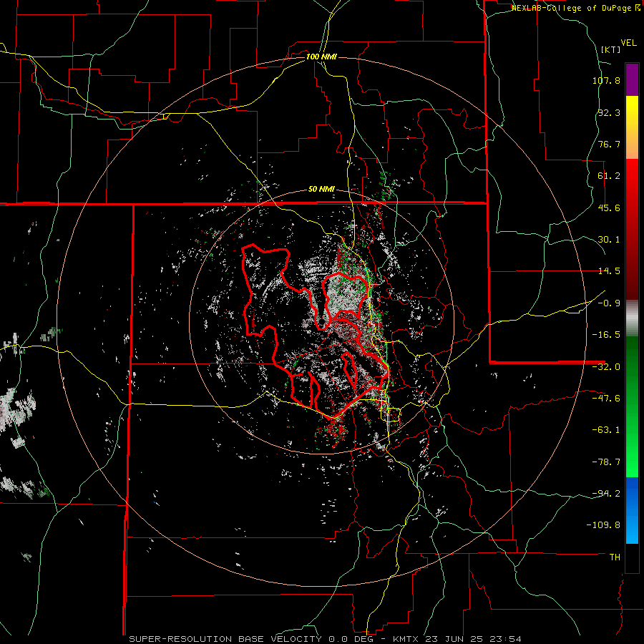This screenshot has height=644, width=644.
Task: Select the 92.3 velocity scale value
Action: pyautogui.click(x=609, y=112)
